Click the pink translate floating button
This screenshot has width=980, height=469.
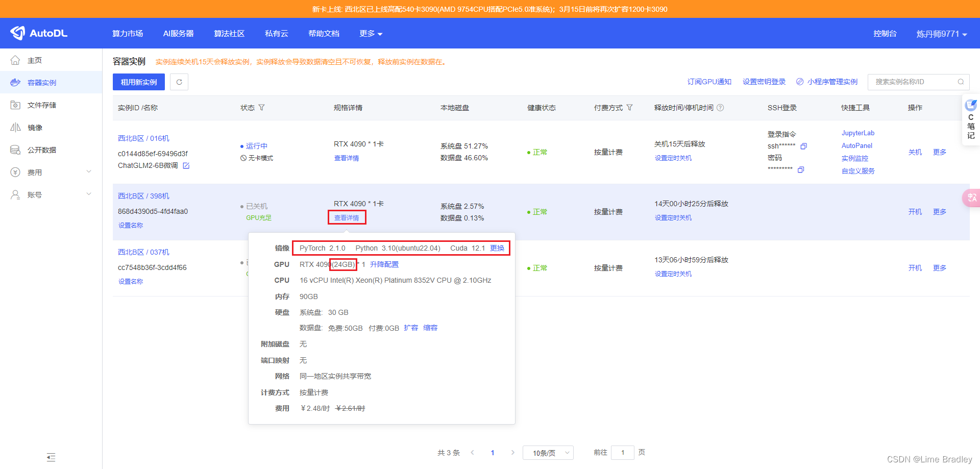pyautogui.click(x=971, y=198)
